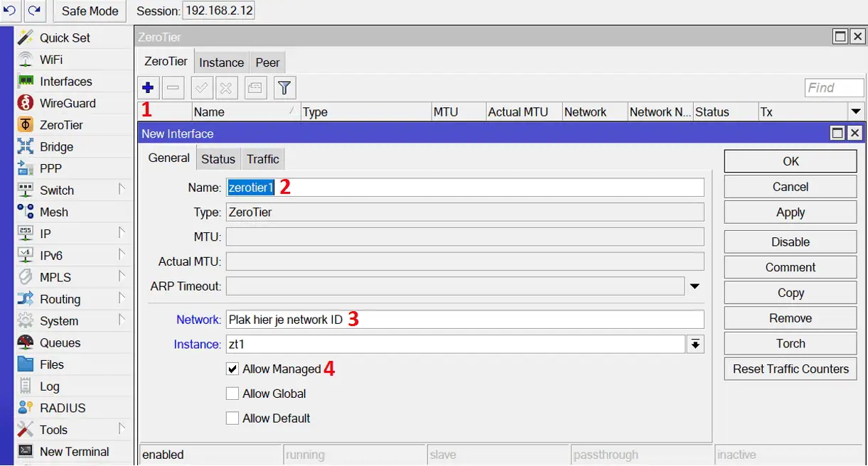Click the Reset Traffic Counters button

click(x=791, y=369)
